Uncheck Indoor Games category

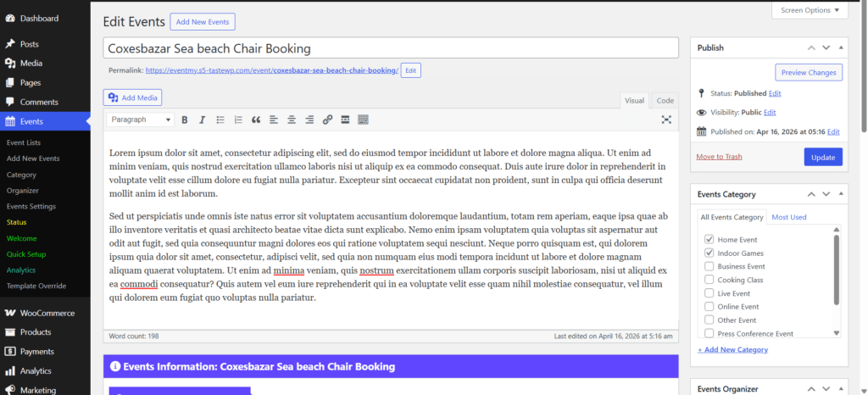tap(709, 253)
